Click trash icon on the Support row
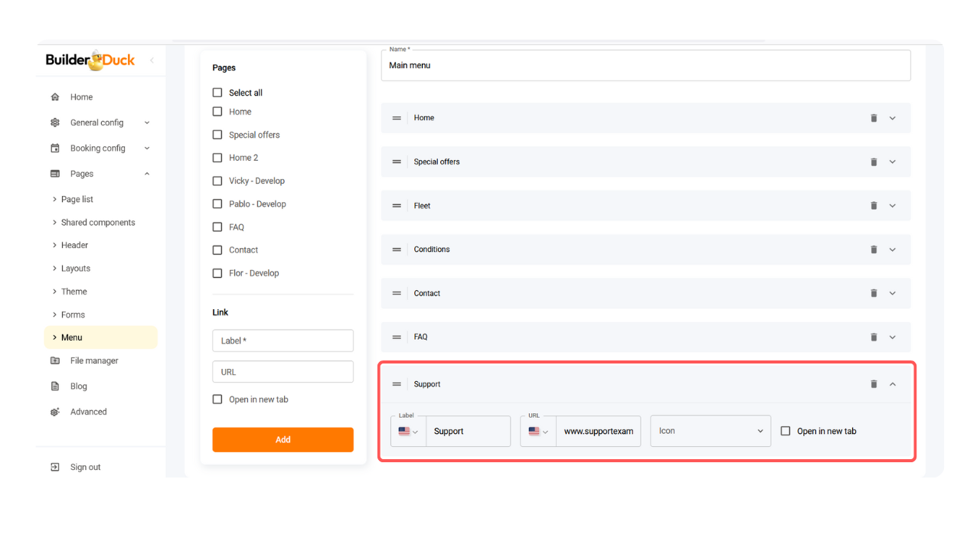980x551 pixels. point(874,384)
